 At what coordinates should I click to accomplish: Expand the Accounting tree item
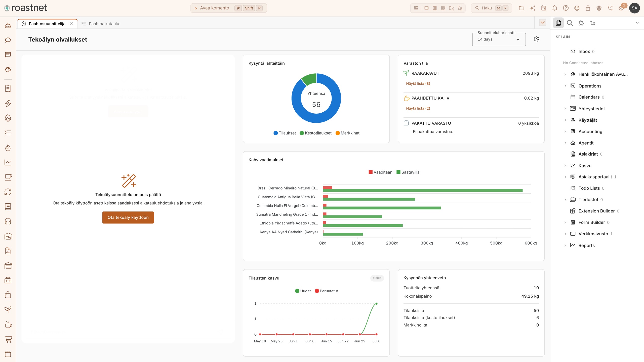[x=565, y=131]
